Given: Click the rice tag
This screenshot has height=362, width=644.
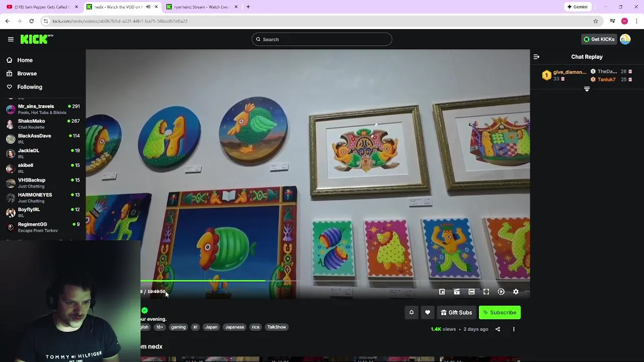Looking at the screenshot, I should (x=256, y=327).
